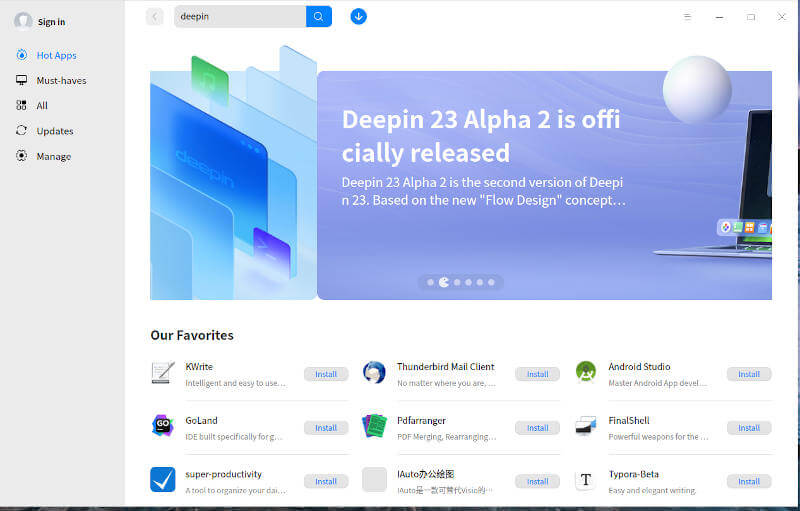This screenshot has height=511, width=800.
Task: Click the user avatar icon
Action: [23, 21]
